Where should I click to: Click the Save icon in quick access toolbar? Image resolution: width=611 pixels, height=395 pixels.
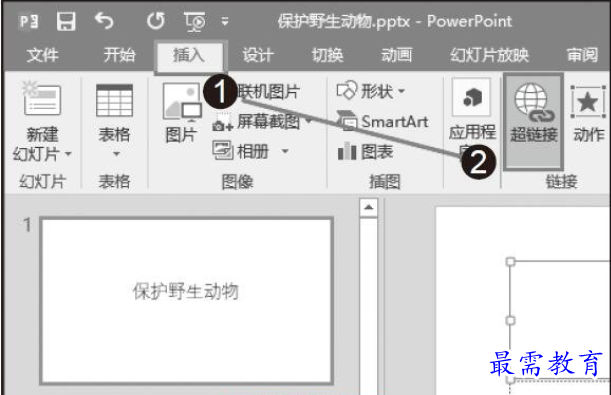point(66,21)
